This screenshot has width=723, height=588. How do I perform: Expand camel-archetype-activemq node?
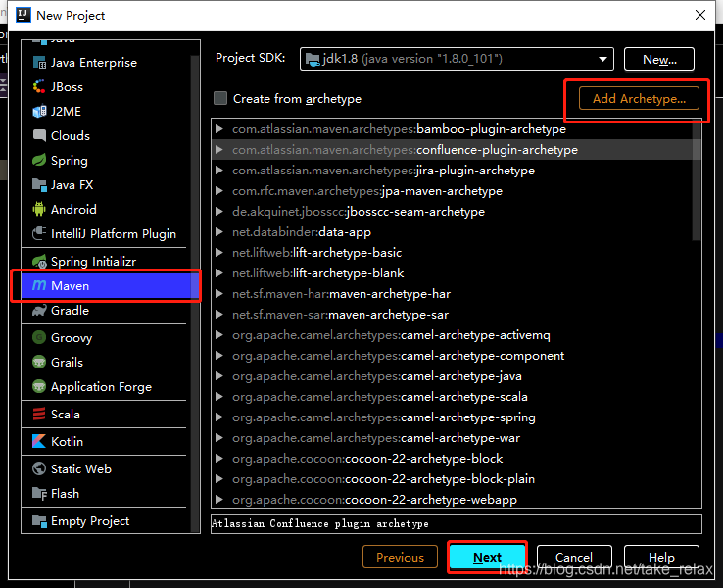(x=219, y=335)
